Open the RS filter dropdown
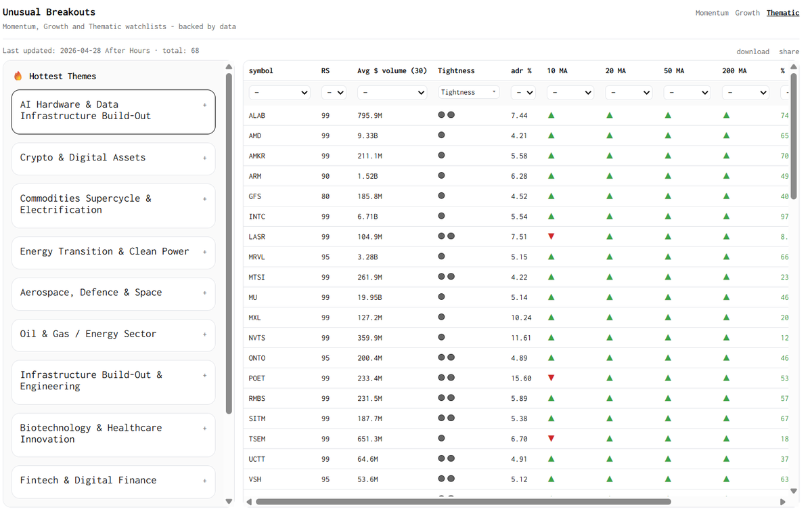Screen dimensions: 812x520 click(x=334, y=92)
